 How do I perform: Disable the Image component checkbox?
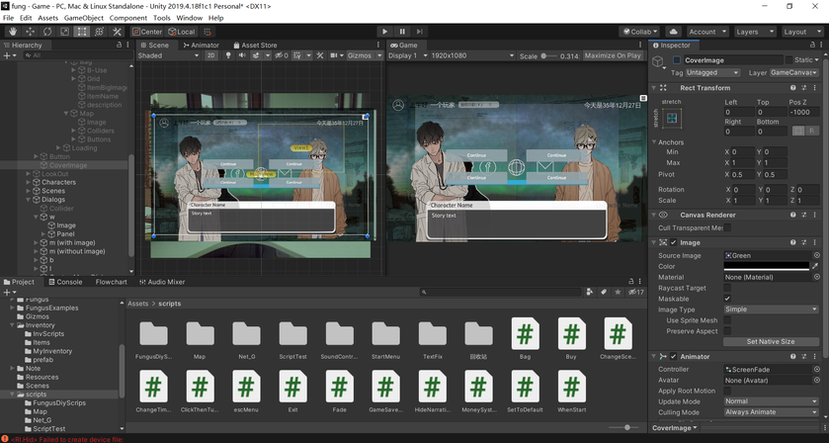(x=673, y=242)
